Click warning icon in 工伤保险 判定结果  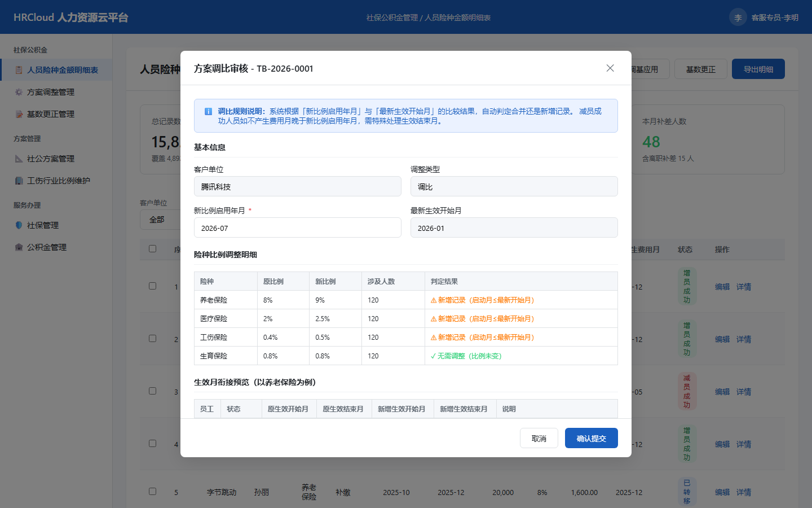pyautogui.click(x=434, y=338)
